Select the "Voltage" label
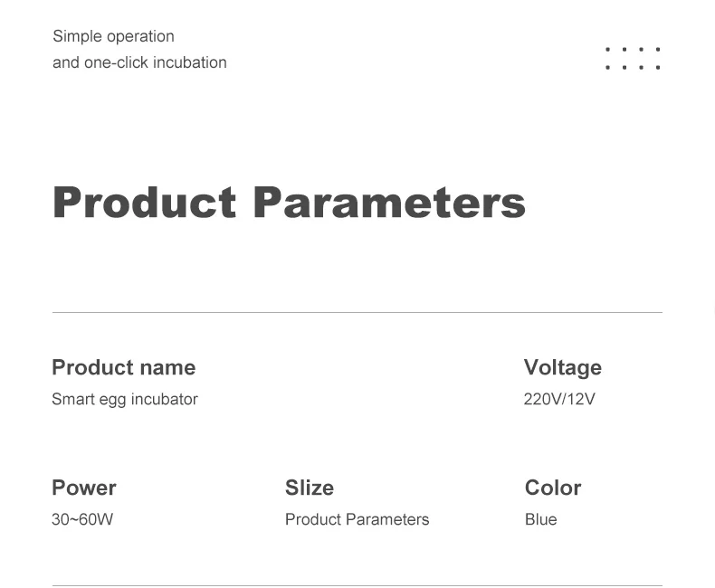Screen dimensions: 715x588 point(562,367)
